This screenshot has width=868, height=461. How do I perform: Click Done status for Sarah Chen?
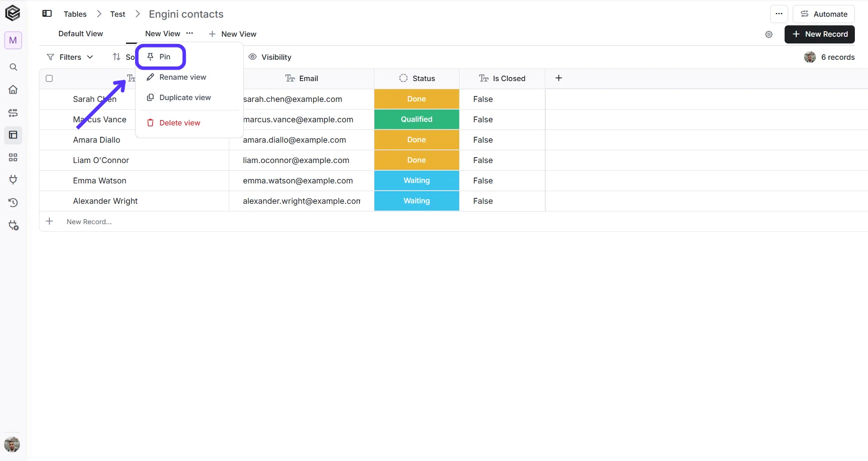click(x=417, y=99)
